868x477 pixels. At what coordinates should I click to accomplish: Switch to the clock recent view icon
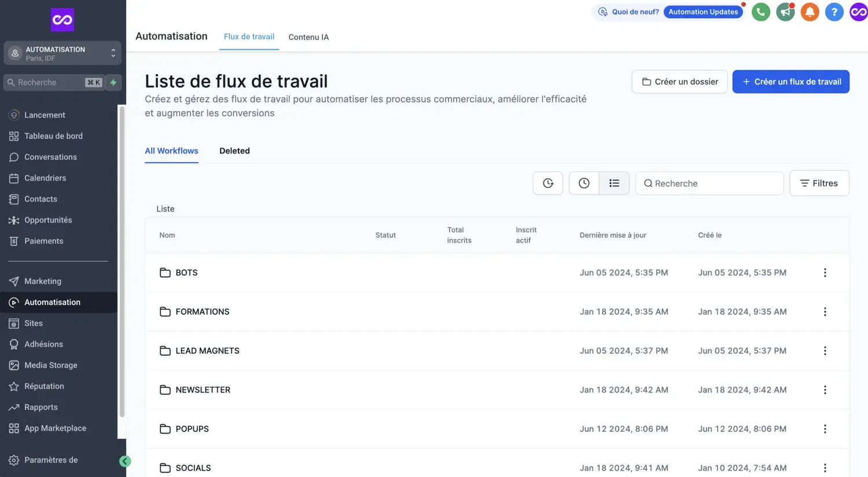(x=584, y=184)
